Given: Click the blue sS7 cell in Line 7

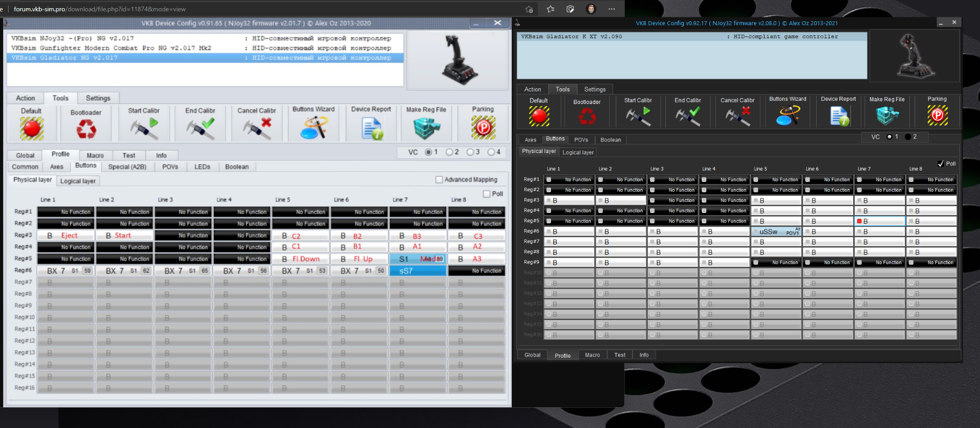Looking at the screenshot, I should click(418, 271).
